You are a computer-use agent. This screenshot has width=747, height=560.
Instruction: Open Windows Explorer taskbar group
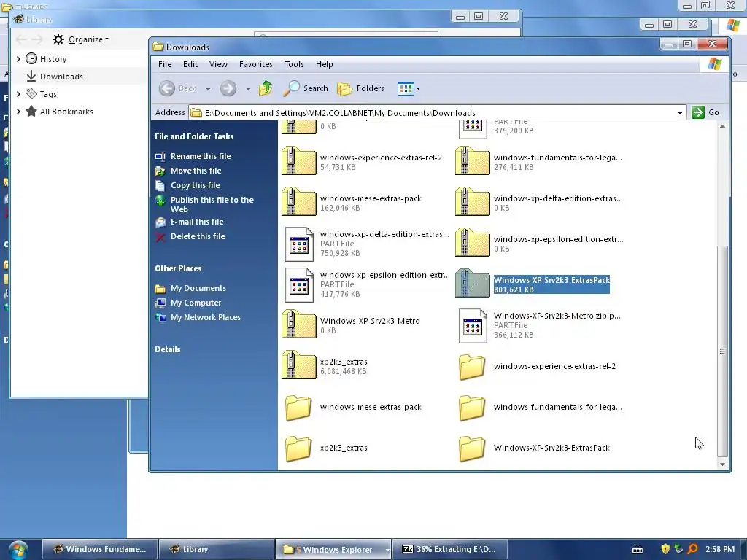[x=333, y=549]
